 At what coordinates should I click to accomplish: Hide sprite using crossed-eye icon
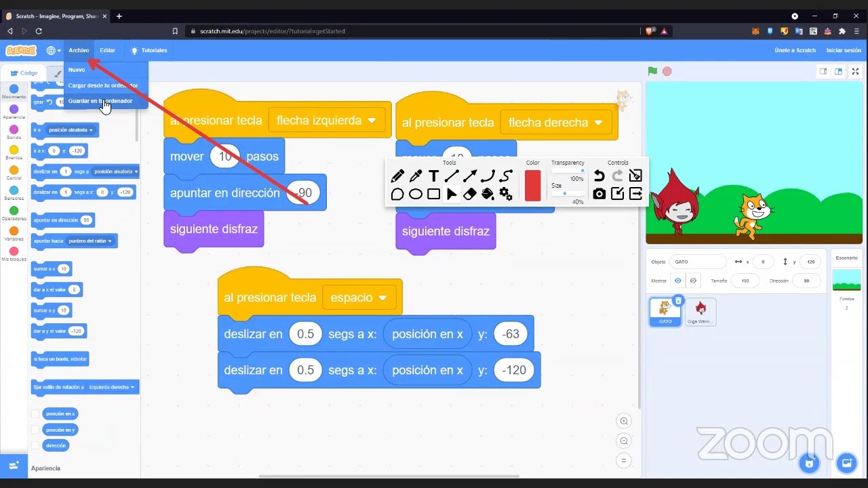(693, 281)
